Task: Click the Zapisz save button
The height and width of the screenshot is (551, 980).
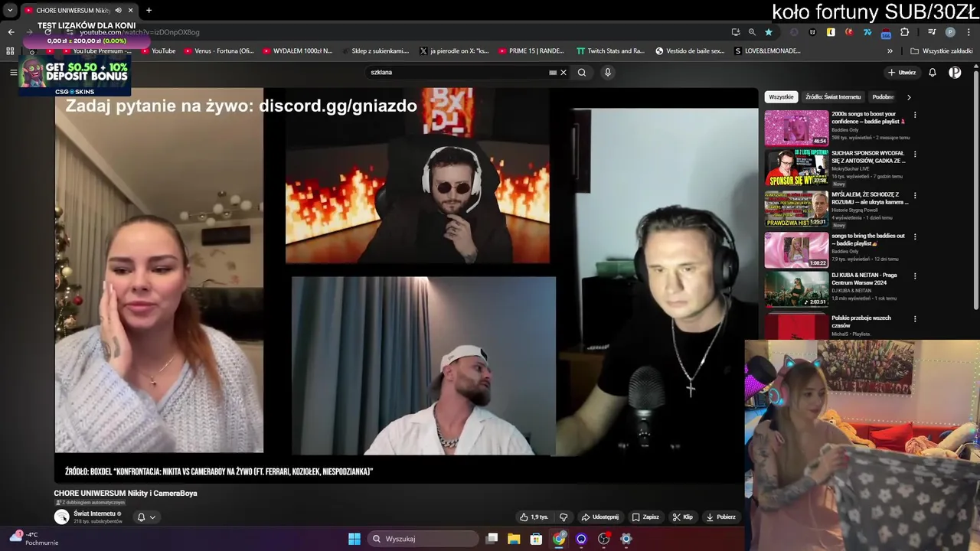Action: coord(645,517)
